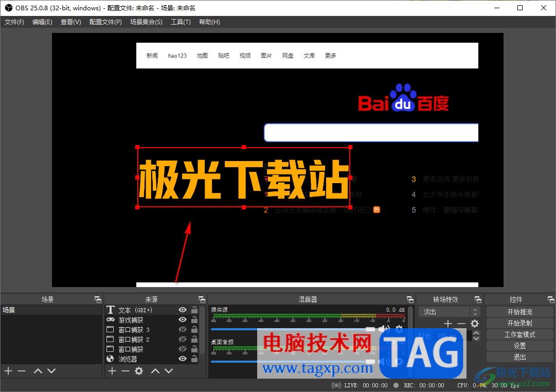
Task: Lock the 浏览器 source
Action: click(194, 359)
